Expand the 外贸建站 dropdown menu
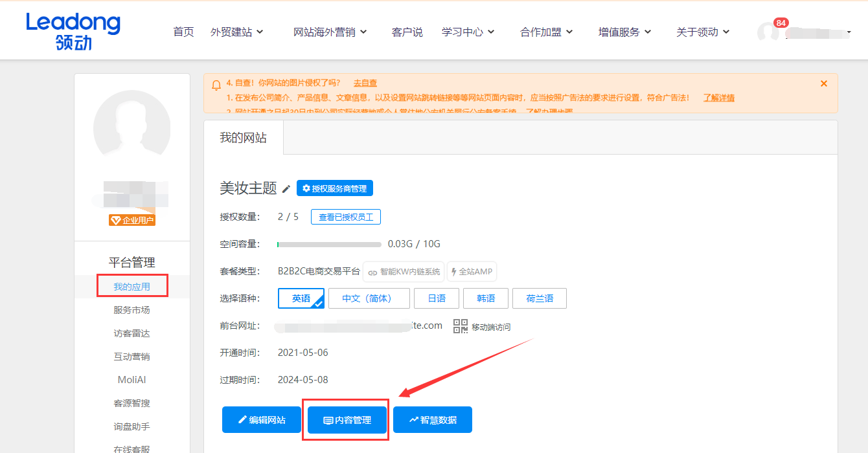 point(238,31)
